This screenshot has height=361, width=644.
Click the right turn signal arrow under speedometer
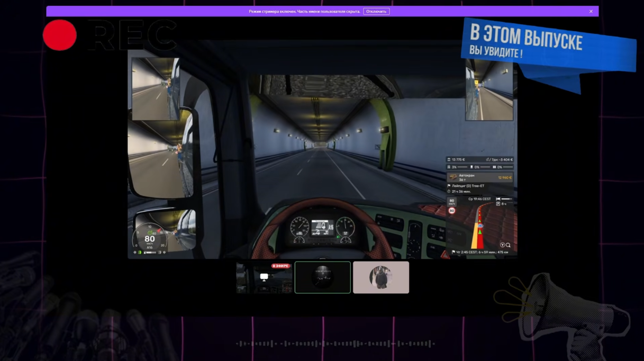tap(164, 252)
